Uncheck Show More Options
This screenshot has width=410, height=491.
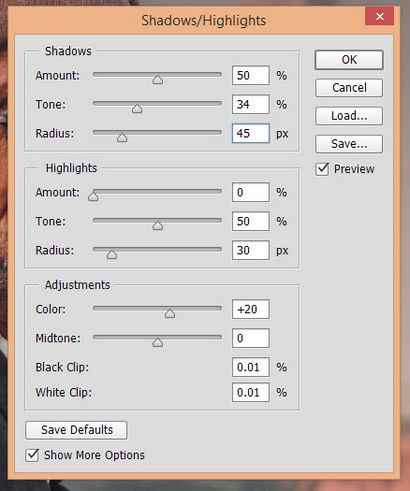pos(32,455)
